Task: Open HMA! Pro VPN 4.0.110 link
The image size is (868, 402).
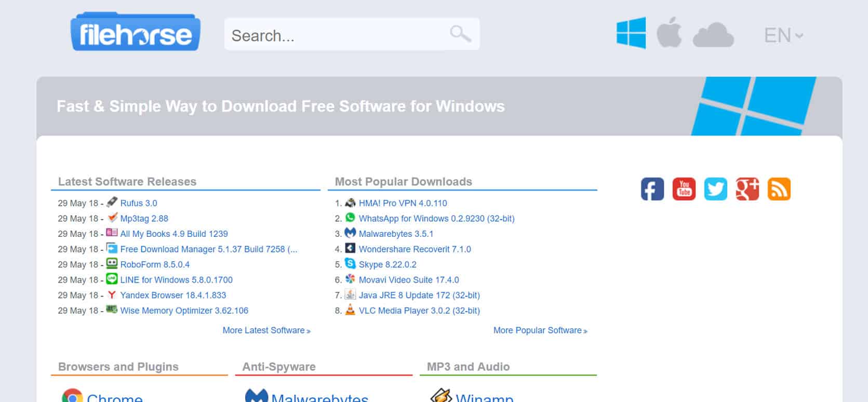Action: [x=403, y=203]
